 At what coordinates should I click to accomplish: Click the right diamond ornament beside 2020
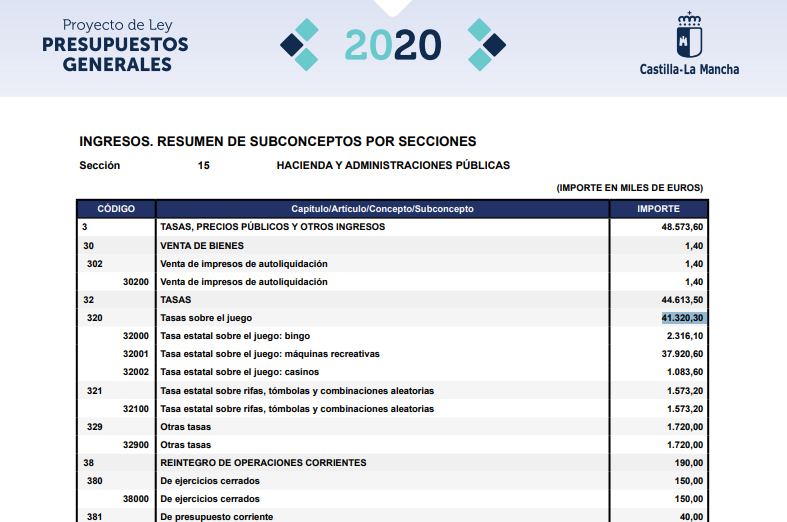[x=486, y=45]
